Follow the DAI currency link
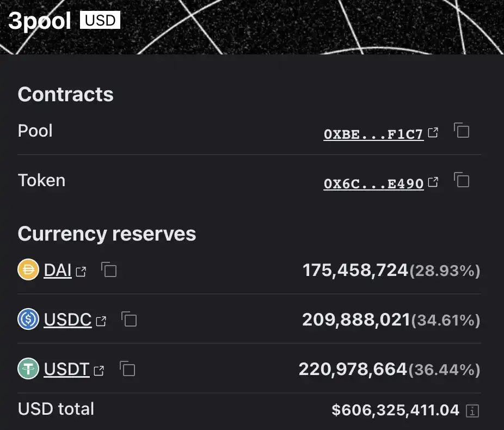This screenshot has width=504, height=430. click(x=58, y=270)
